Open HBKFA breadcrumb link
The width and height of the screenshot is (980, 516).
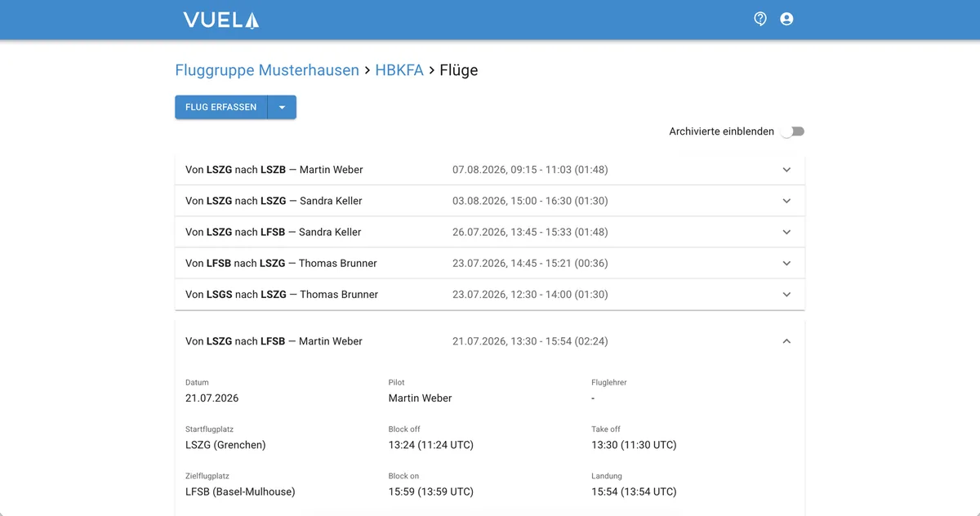tap(399, 70)
